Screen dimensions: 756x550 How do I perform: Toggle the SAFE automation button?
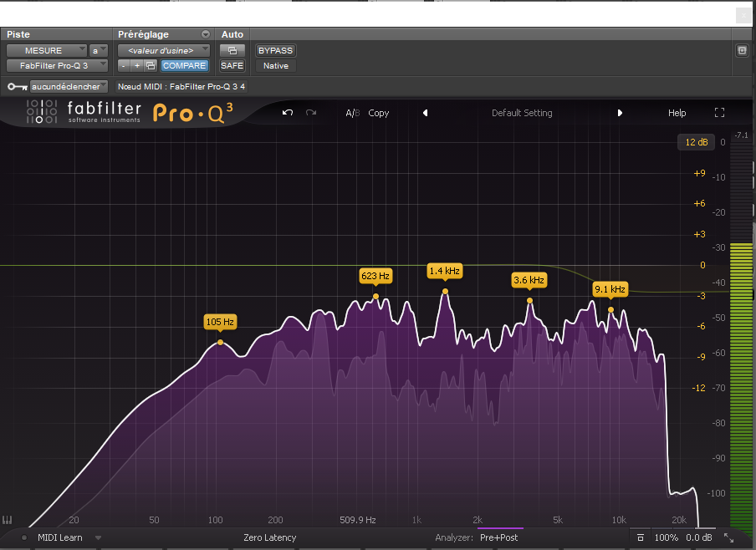pos(232,65)
